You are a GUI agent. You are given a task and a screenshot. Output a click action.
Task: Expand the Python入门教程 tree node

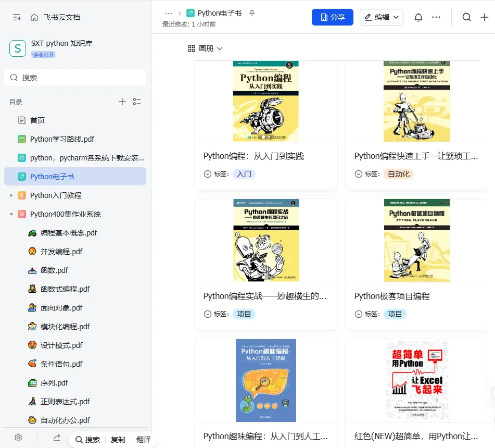click(x=11, y=195)
